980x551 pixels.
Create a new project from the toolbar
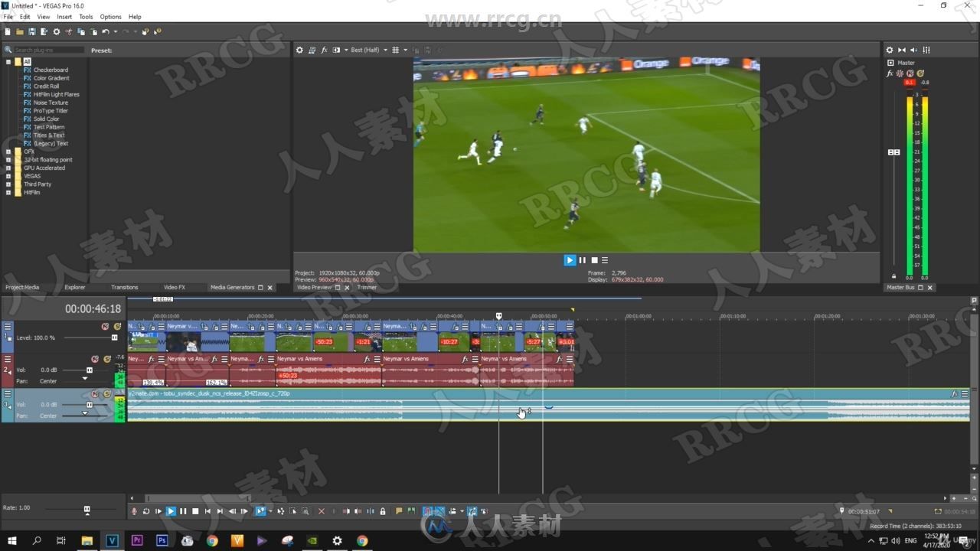8,31
